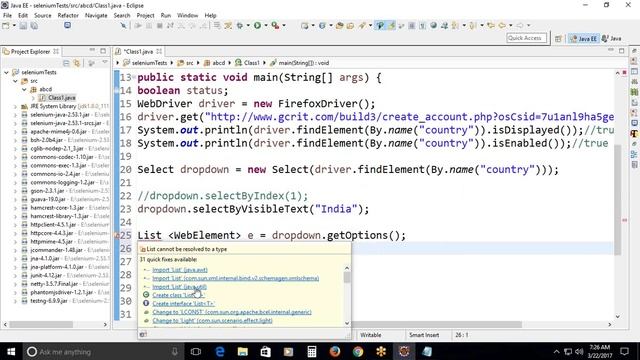
Task: Toggle Mark Occurrences toolbar button
Action: (391, 26)
